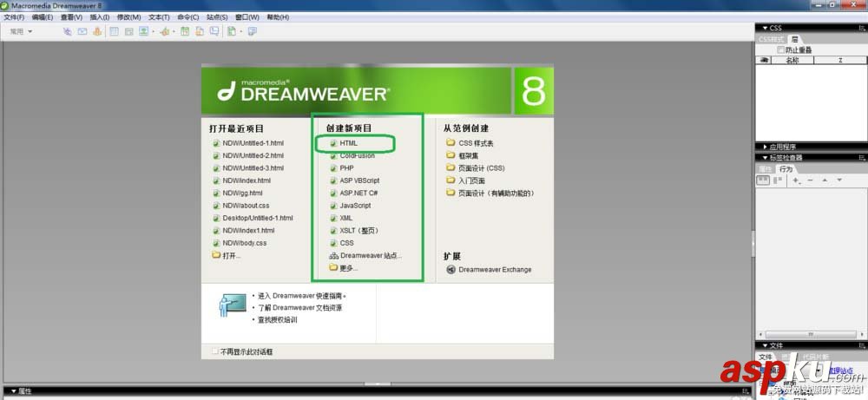The image size is (868, 400).
Task: Click the Insert Table toolbar icon
Action: (x=114, y=31)
